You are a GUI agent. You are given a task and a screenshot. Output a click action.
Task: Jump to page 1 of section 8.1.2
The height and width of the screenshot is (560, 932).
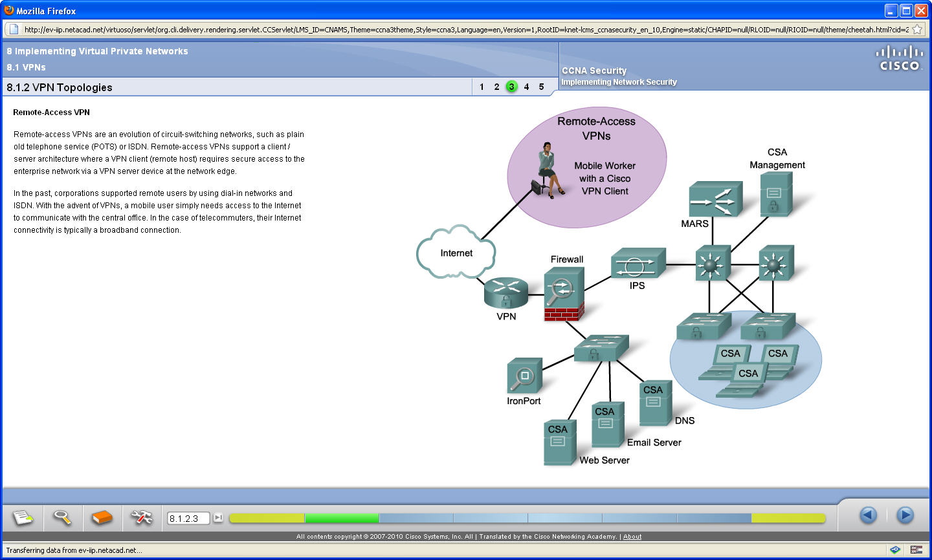pyautogui.click(x=482, y=87)
